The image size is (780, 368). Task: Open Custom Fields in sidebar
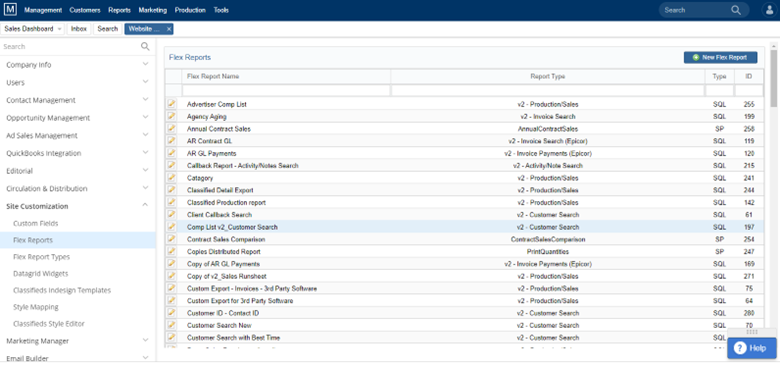[x=36, y=223]
